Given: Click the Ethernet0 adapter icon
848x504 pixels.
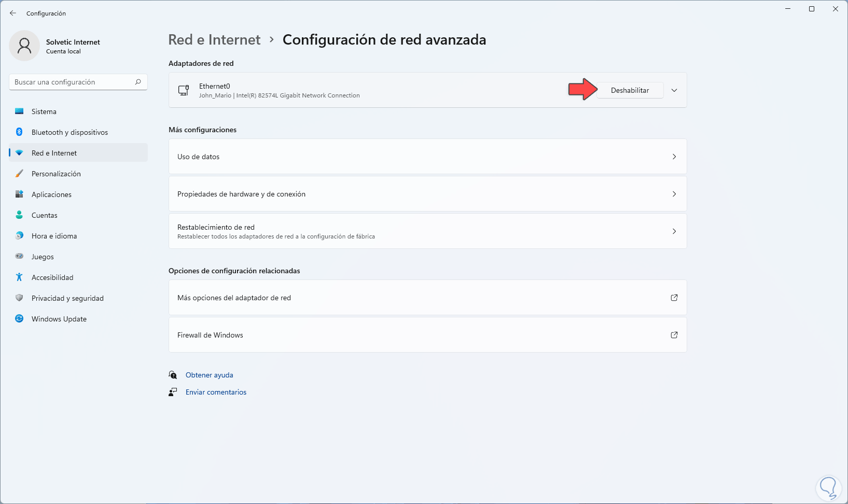Looking at the screenshot, I should 184,90.
